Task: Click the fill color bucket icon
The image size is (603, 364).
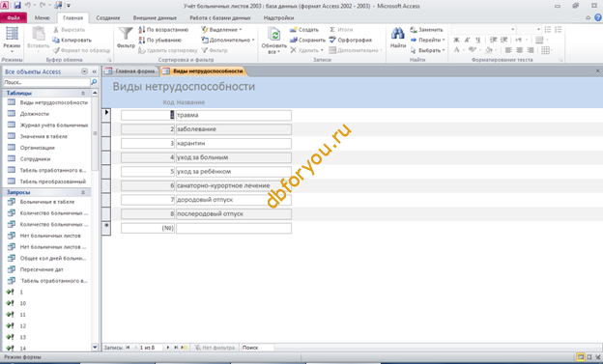Action: [x=488, y=50]
